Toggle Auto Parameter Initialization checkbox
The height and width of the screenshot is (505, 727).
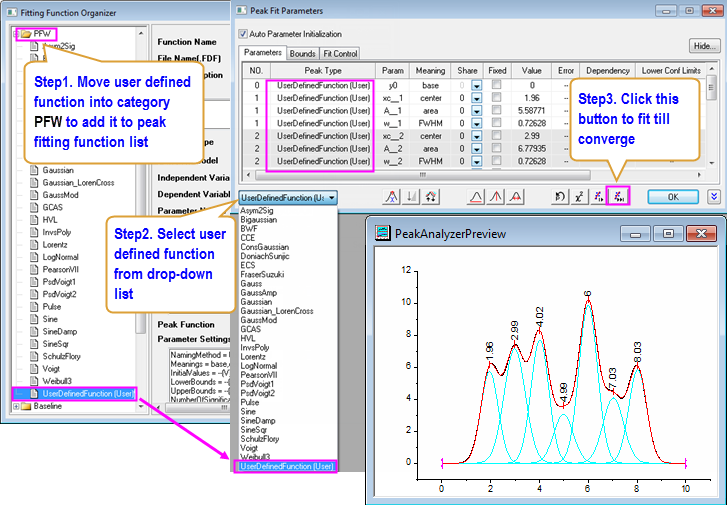point(243,32)
